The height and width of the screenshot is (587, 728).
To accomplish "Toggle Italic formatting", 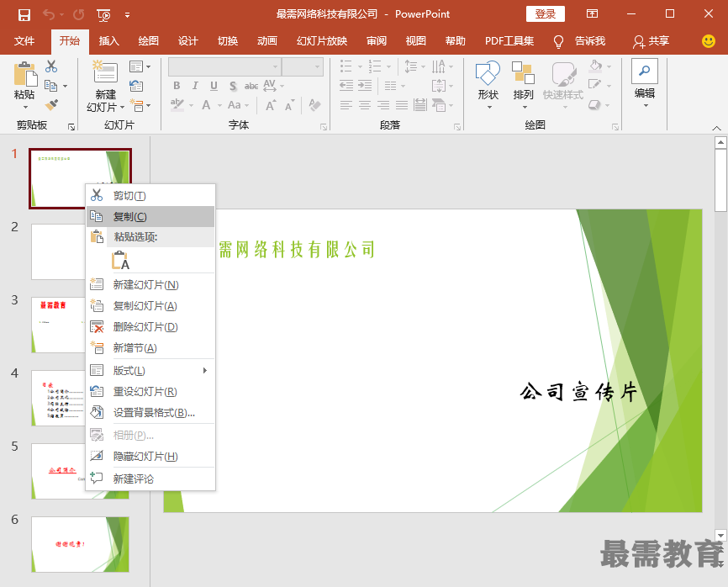I will [195, 86].
